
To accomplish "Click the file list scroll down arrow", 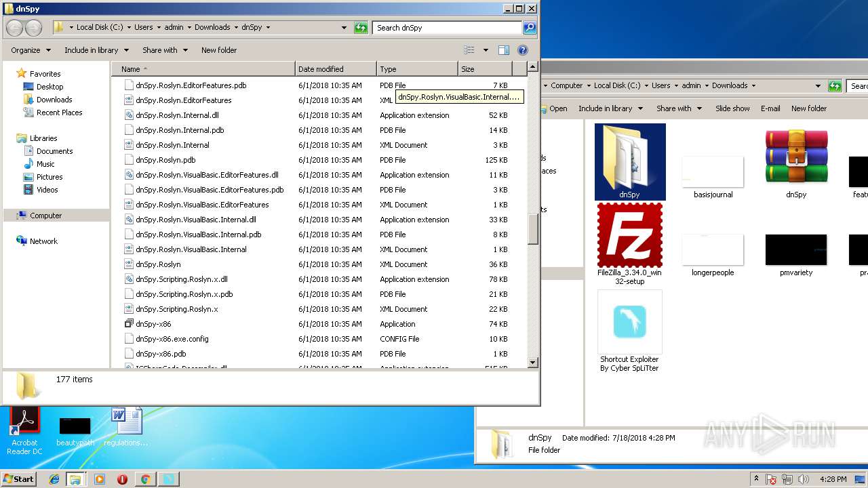I will [532, 363].
